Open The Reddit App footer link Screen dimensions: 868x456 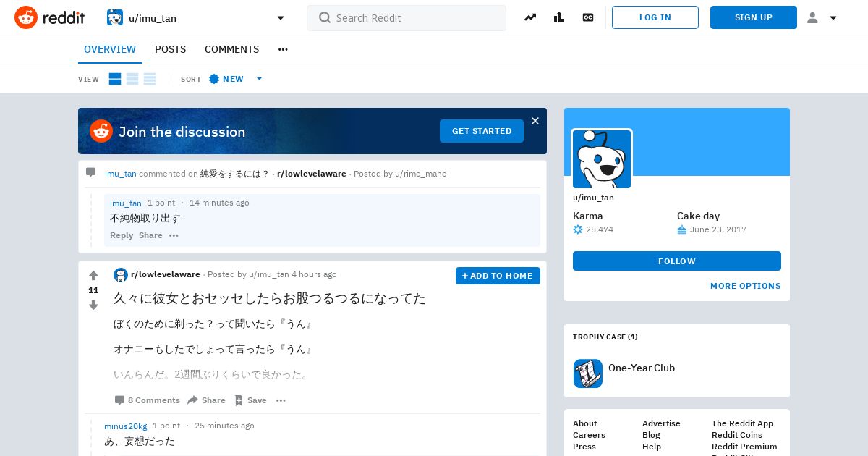[742, 423]
